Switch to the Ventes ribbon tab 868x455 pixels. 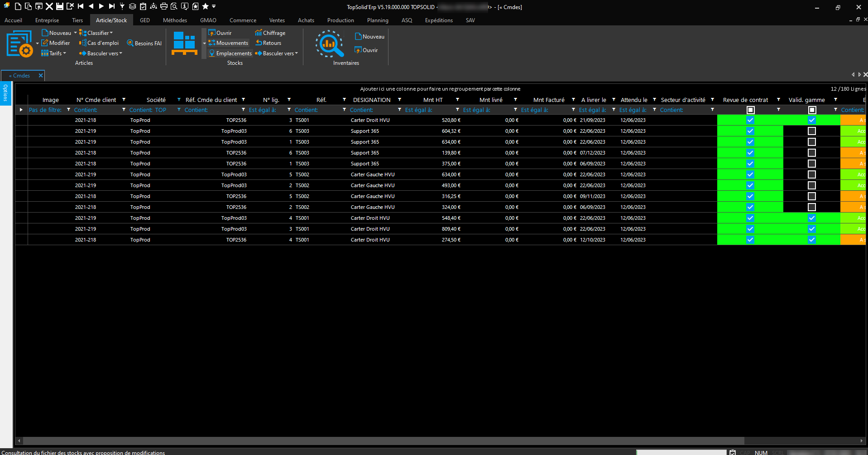(x=277, y=20)
